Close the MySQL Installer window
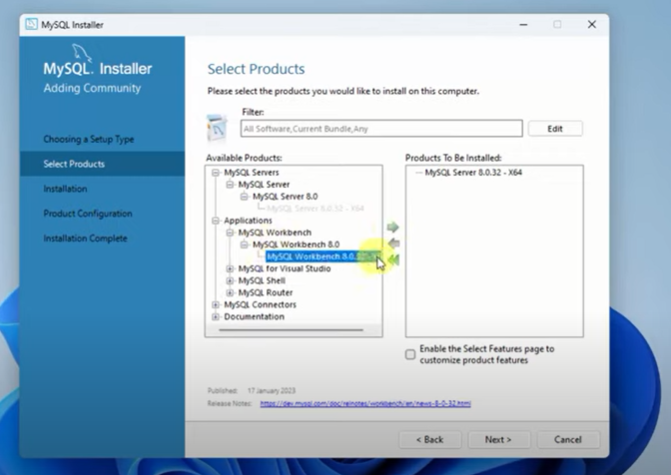This screenshot has width=671, height=475. 592,24
